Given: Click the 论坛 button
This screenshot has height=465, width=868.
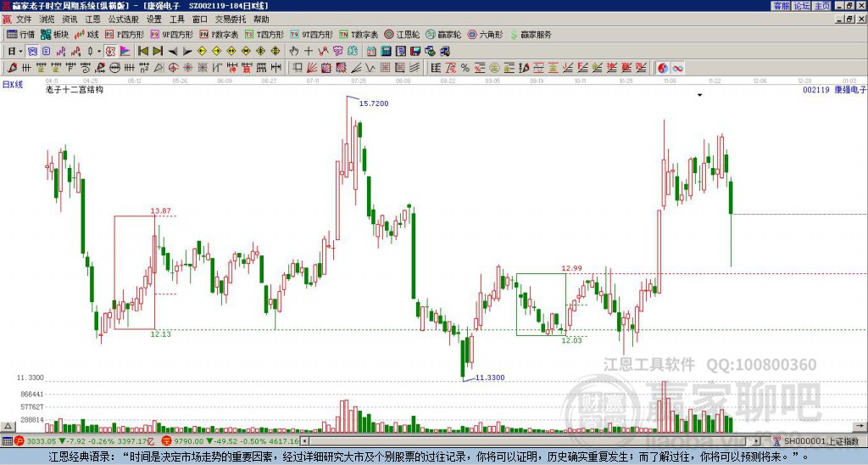Looking at the screenshot, I should [x=802, y=6].
